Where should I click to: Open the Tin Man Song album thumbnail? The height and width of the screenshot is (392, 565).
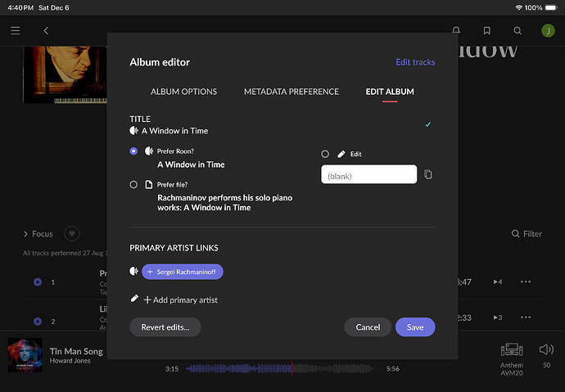[25, 355]
